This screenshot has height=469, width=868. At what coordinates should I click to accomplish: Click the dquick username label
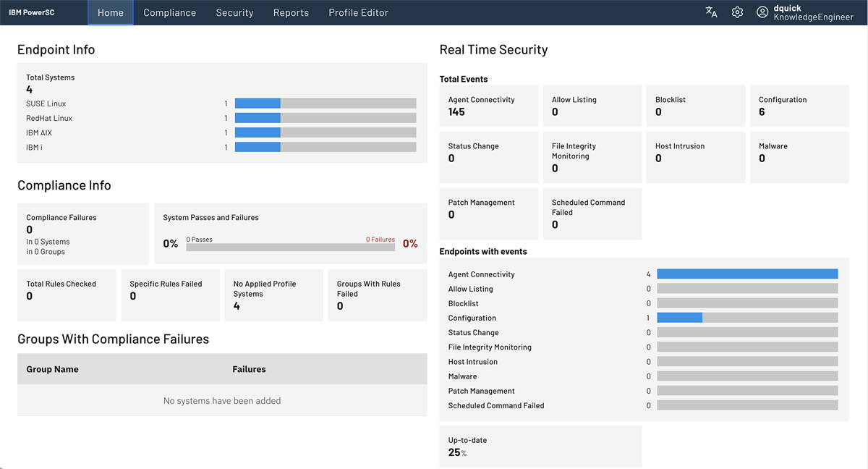point(787,8)
